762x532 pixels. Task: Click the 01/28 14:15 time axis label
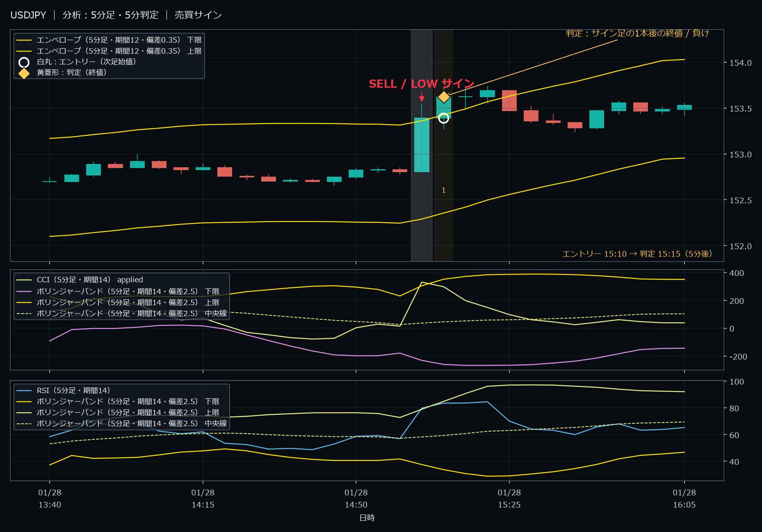point(203,498)
